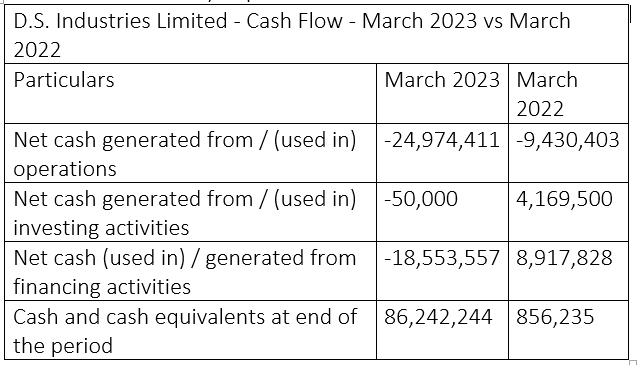
Task: Click the 4,169,500 cell
Action: [x=568, y=212]
